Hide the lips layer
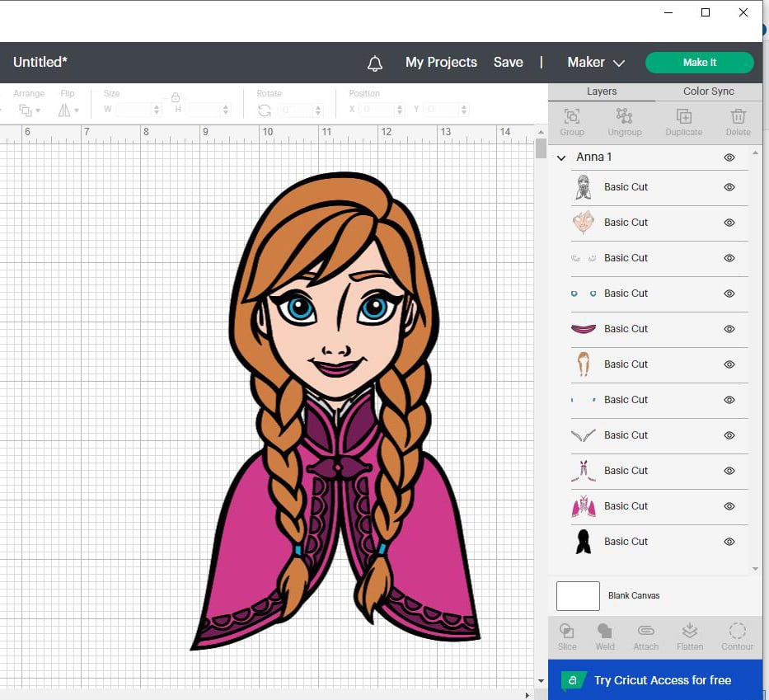This screenshot has width=769, height=700. 729,329
